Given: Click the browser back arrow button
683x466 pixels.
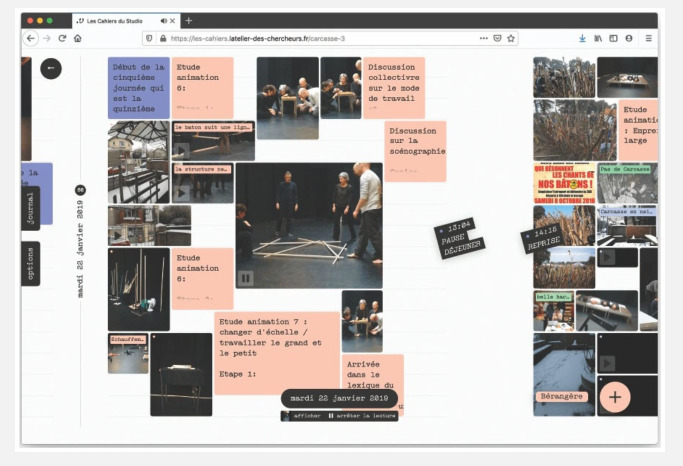Looking at the screenshot, I should [30, 38].
